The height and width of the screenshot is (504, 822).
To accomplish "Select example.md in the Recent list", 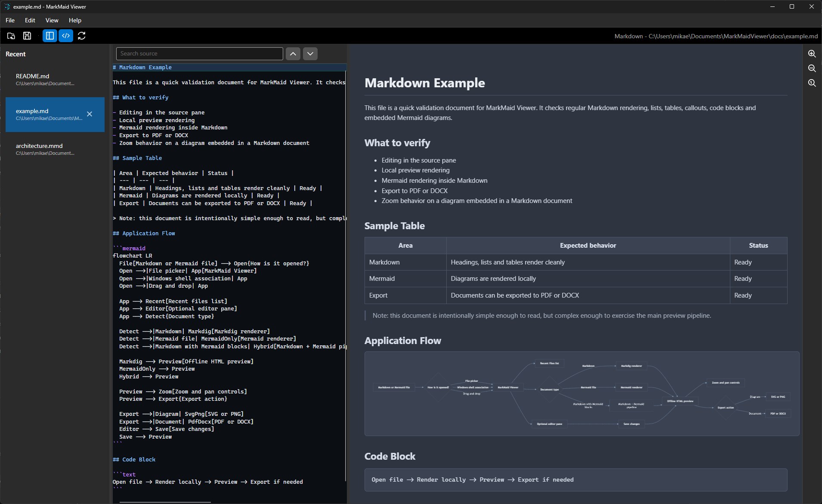I will 55,114.
